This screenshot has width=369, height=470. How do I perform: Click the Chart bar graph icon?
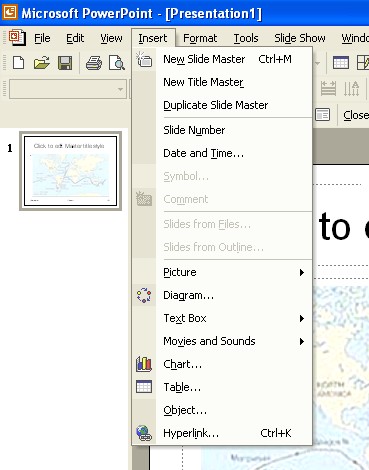(144, 364)
